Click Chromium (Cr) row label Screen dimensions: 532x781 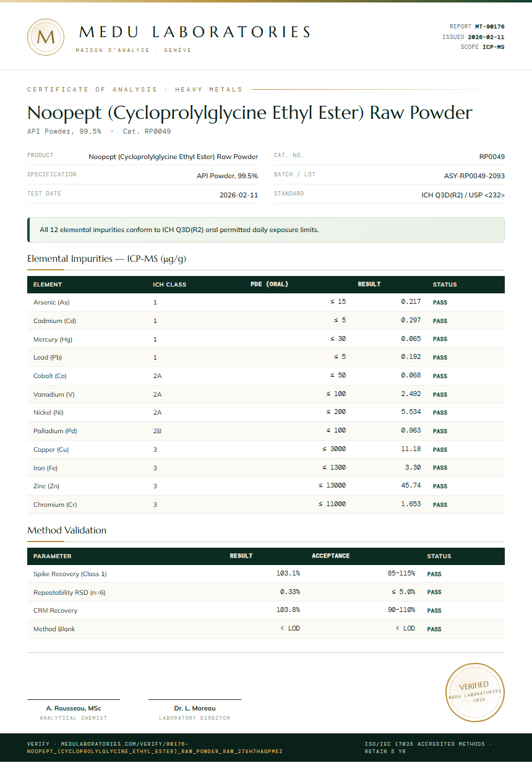pos(55,504)
